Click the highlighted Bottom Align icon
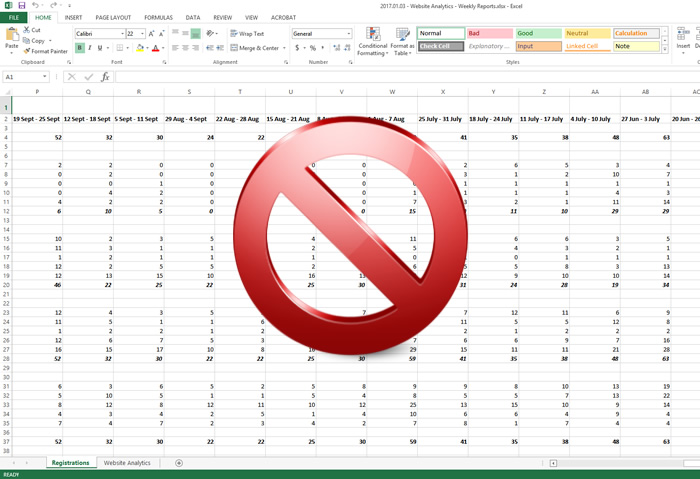This screenshot has width=700, height=479. click(196, 33)
